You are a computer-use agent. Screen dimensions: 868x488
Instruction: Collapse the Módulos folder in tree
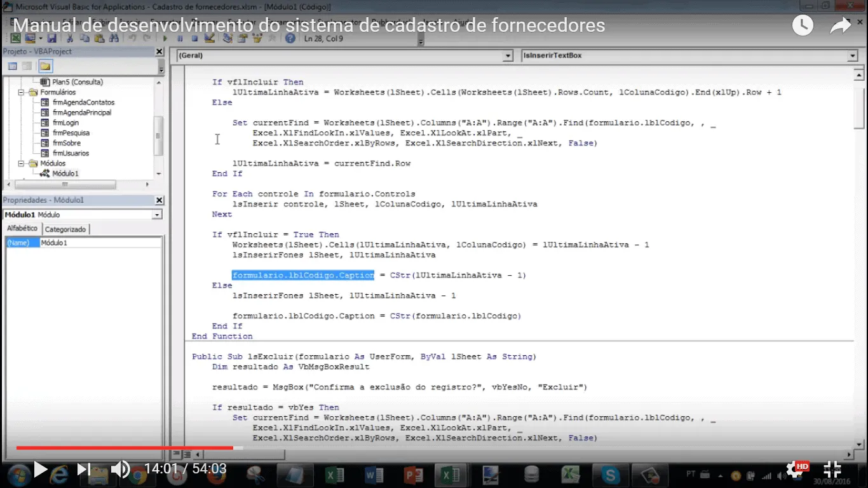tap(20, 163)
